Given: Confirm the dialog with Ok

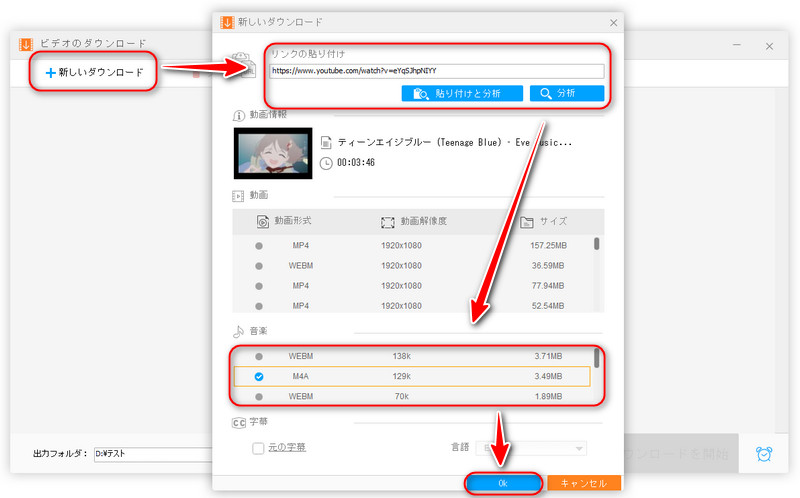Looking at the screenshot, I should 504,482.
